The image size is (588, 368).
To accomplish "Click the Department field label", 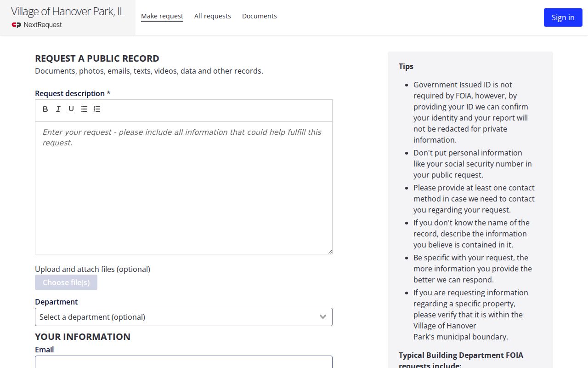I will tap(57, 302).
